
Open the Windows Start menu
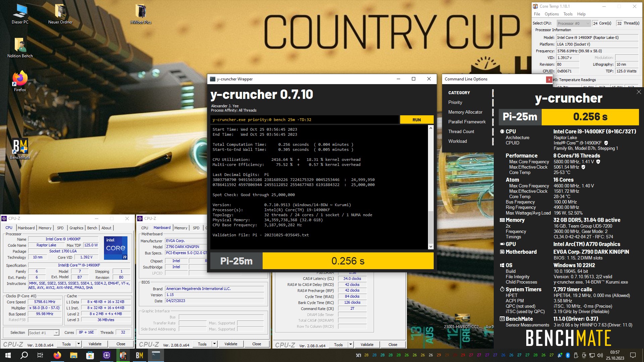(x=8, y=355)
